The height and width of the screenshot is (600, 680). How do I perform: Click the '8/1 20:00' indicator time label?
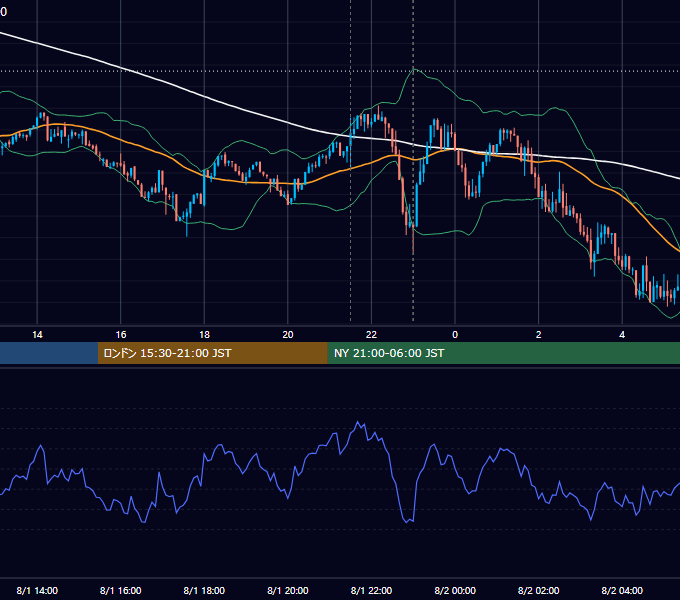tap(288, 590)
